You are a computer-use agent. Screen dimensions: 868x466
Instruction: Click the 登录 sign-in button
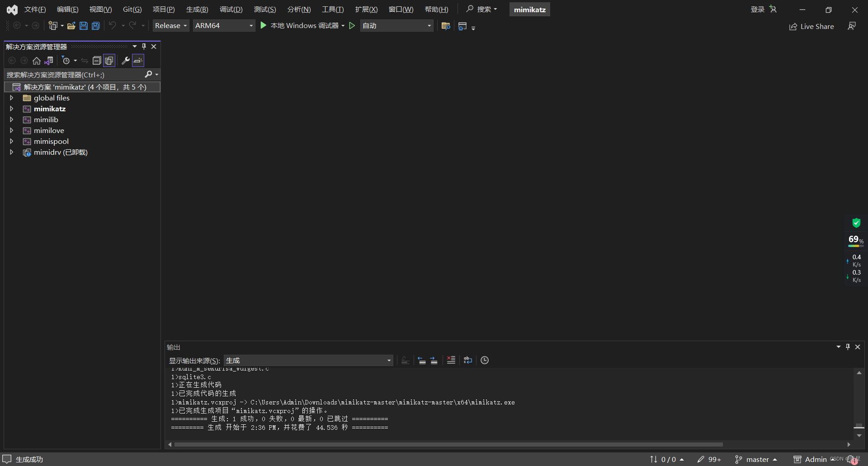(764, 10)
